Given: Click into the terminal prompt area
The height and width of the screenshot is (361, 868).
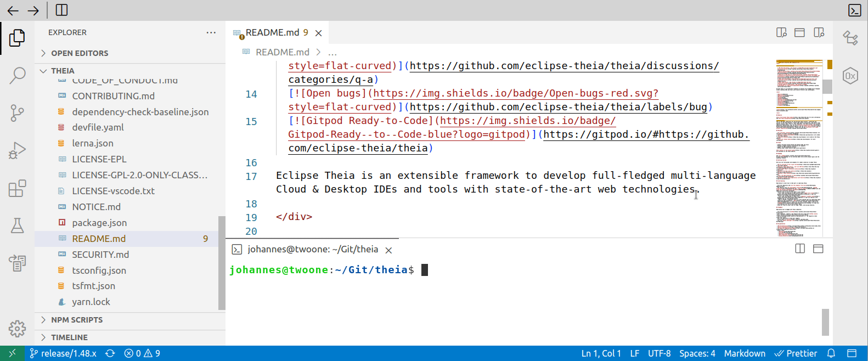Looking at the screenshot, I should [424, 270].
